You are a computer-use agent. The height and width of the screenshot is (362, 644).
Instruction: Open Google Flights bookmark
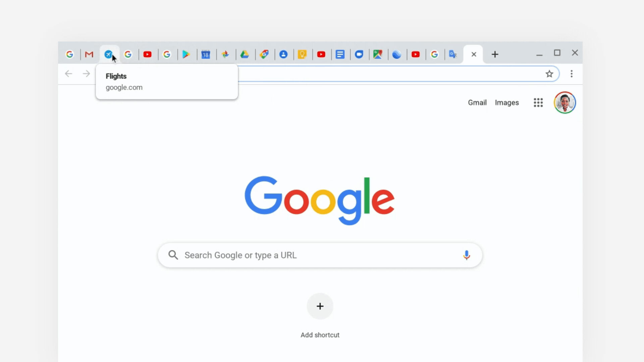point(108,54)
